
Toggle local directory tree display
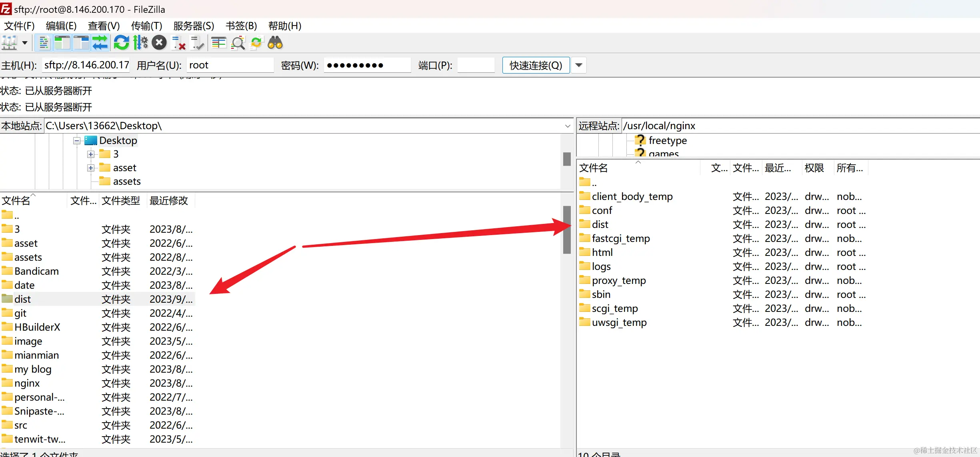pyautogui.click(x=62, y=43)
